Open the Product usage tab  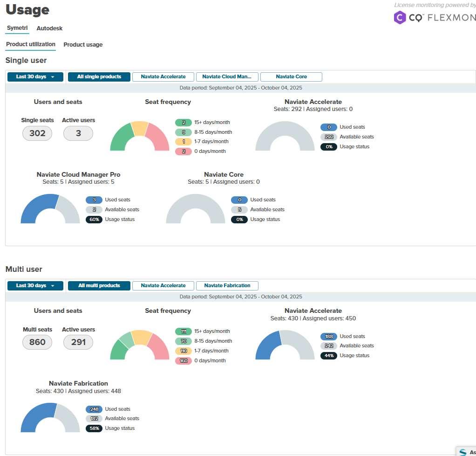(x=83, y=45)
